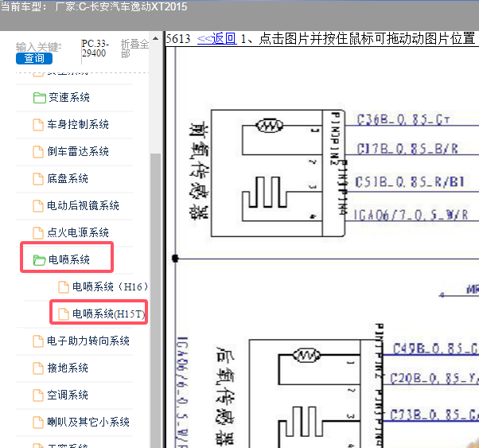Screen dimensions: 479x448
Task: Click document icon beside 底盘系统
Action: coord(38,179)
